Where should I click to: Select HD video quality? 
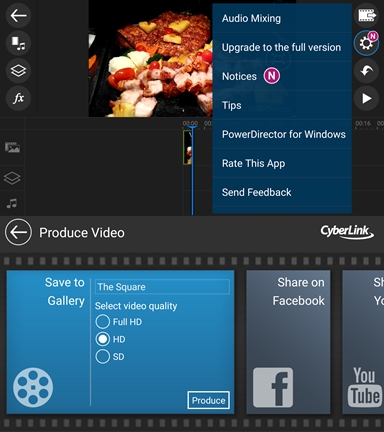pos(110,339)
